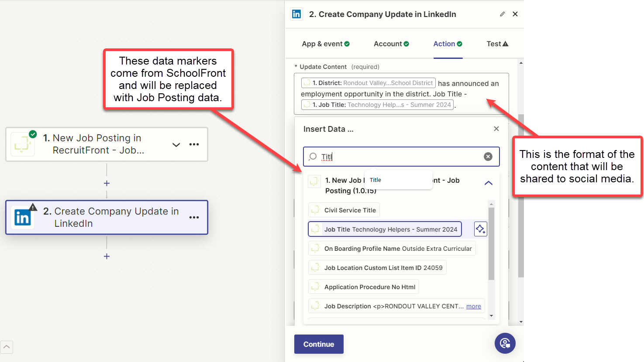Image resolution: width=644 pixels, height=362 pixels.
Task: Click the LinkedIn icon on step 2 card
Action: pyautogui.click(x=22, y=217)
